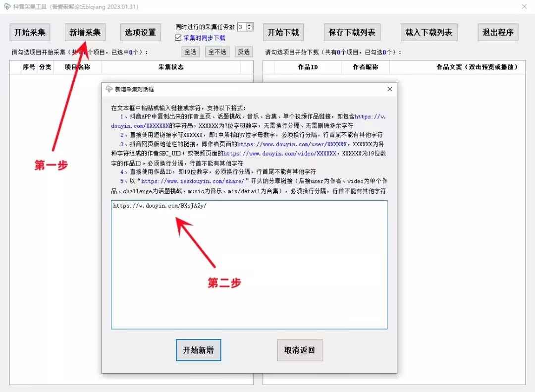Invert selection with 反选
Viewport: 535px width, 392px height.
(x=244, y=52)
